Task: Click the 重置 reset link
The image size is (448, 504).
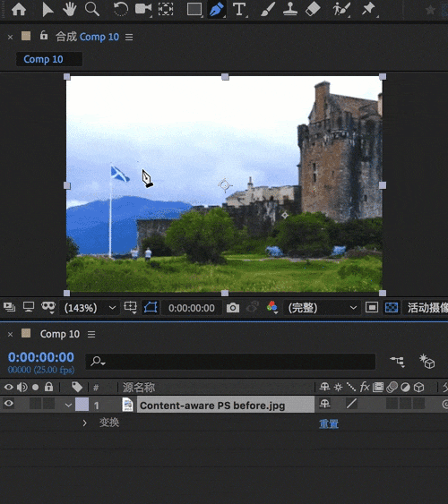Action: coord(328,424)
